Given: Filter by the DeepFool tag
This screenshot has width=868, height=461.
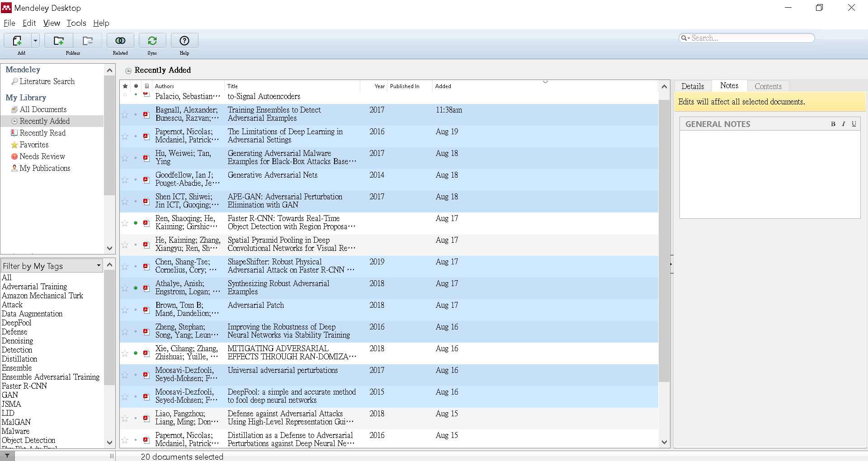Looking at the screenshot, I should pos(16,323).
